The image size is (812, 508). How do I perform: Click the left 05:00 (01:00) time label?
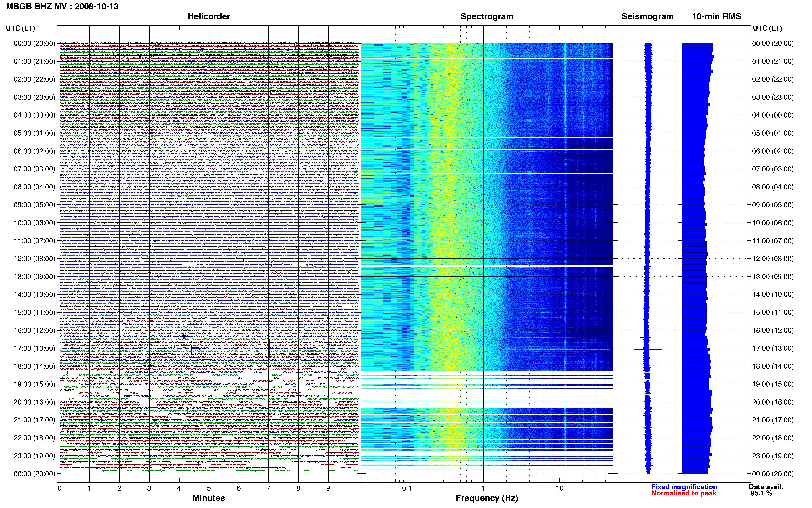coord(34,133)
